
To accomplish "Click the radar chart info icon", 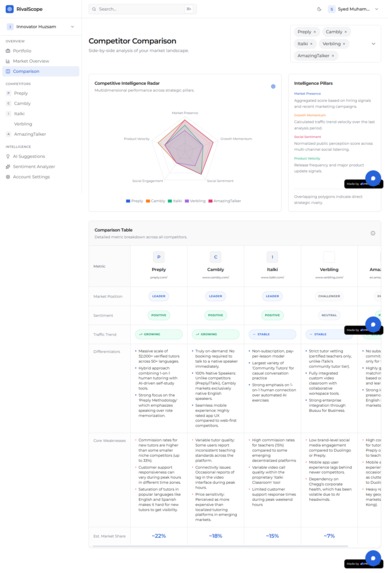I will click(x=273, y=87).
